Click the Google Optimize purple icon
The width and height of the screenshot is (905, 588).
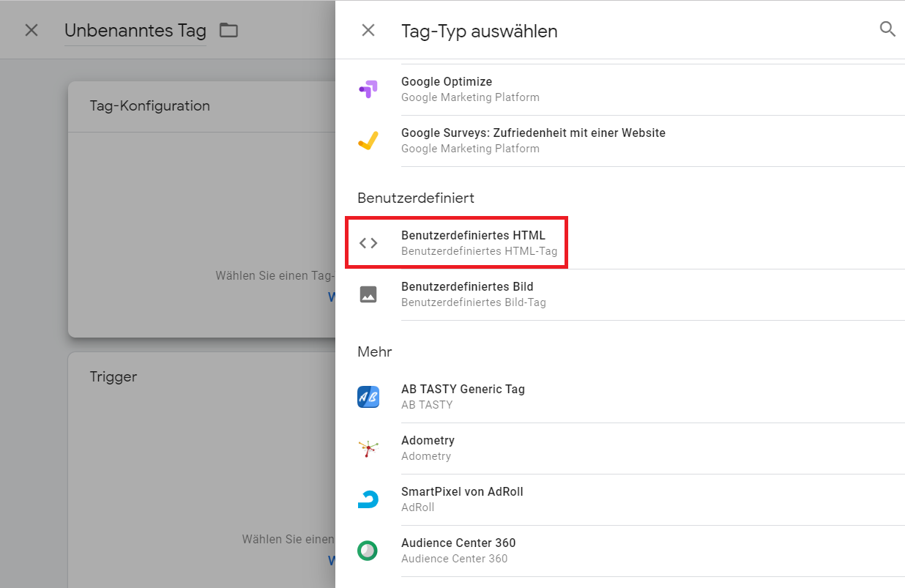(368, 89)
